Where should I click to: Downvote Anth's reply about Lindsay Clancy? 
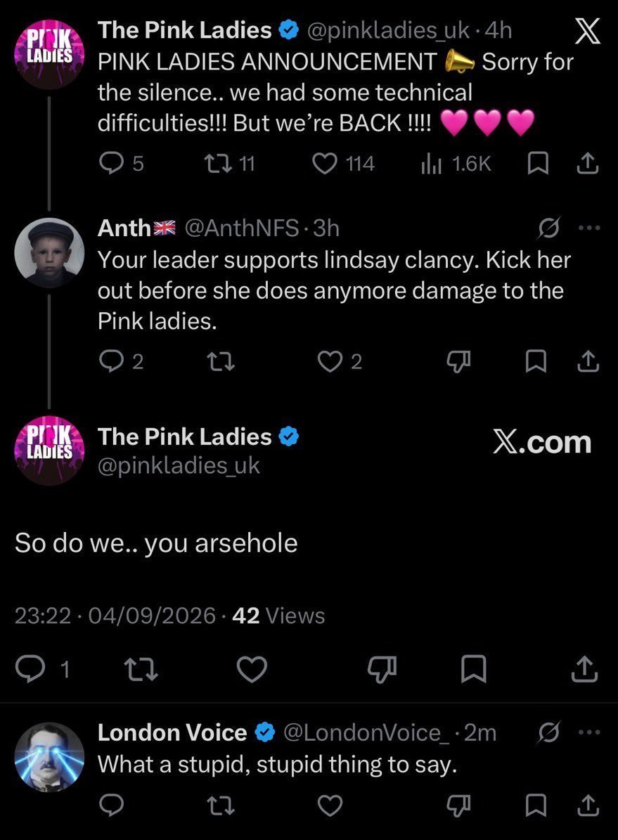(459, 361)
